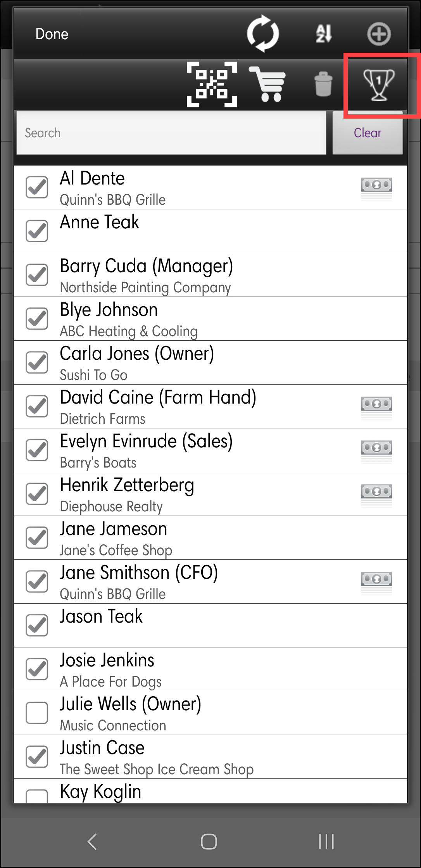Tap the Android home navigation button
421x868 pixels.
209,842
